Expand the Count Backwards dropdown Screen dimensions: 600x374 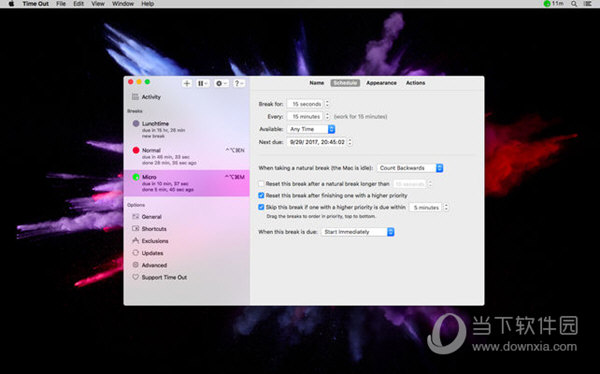tap(410, 168)
